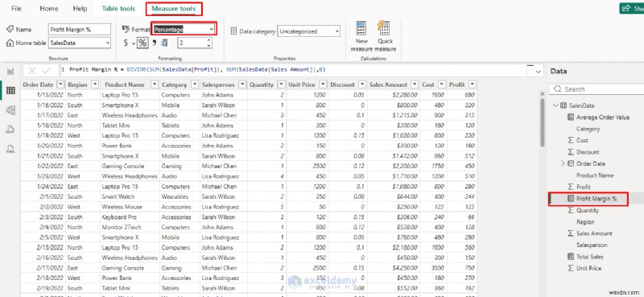
Task: Click the Gaming Console cell dated 1/22/2022
Action: pyautogui.click(x=130, y=166)
